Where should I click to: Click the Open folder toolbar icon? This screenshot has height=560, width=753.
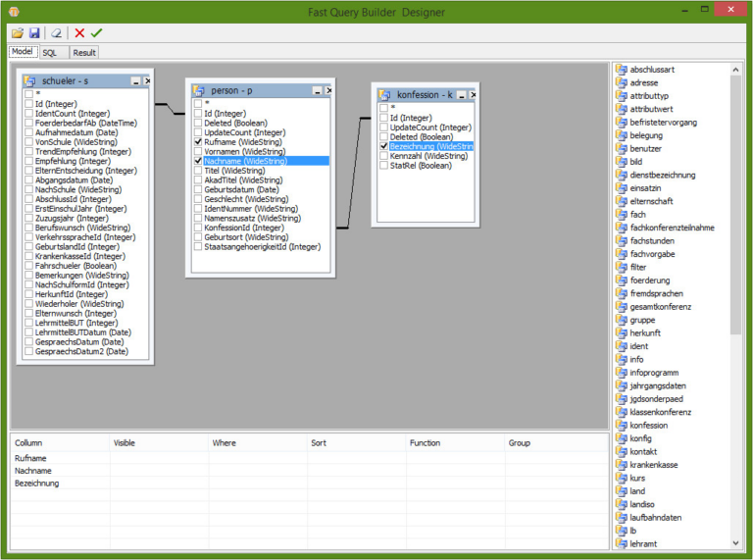coord(17,33)
